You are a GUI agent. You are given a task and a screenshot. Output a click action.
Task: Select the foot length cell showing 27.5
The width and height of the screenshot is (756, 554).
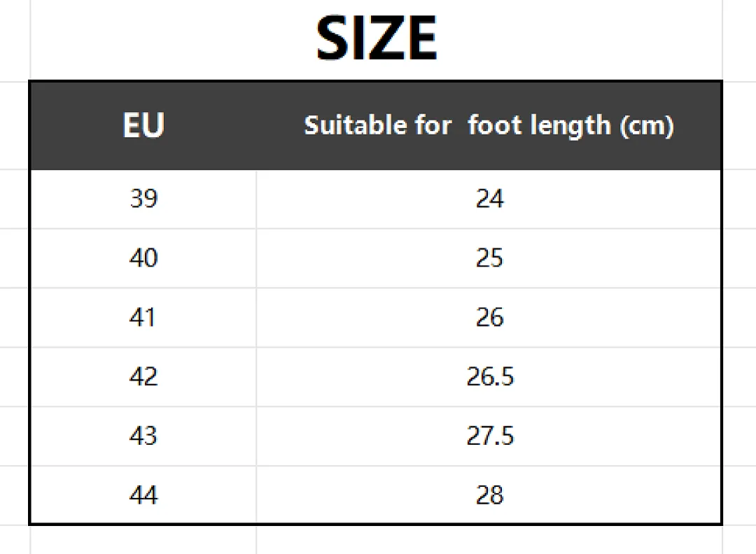click(x=489, y=436)
